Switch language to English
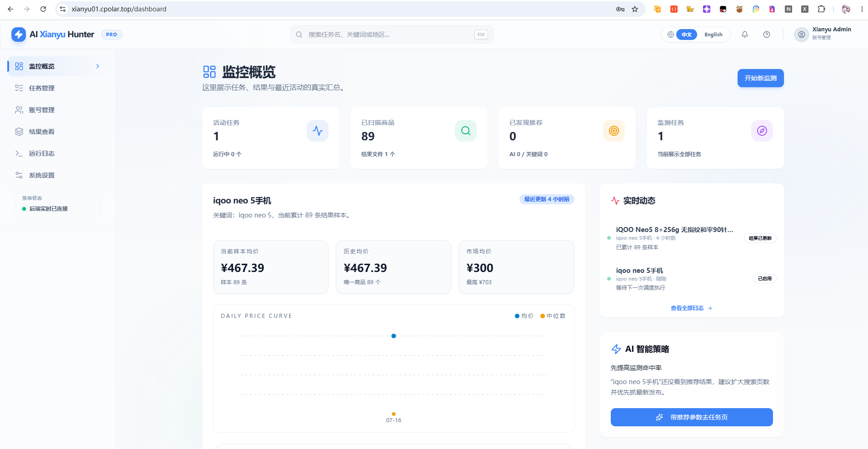The width and height of the screenshot is (868, 449). 713,35
